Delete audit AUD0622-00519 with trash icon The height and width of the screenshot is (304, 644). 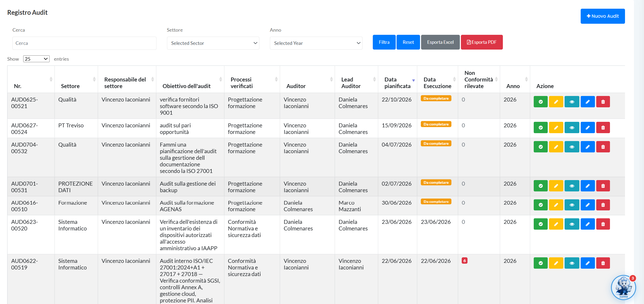[603, 263]
